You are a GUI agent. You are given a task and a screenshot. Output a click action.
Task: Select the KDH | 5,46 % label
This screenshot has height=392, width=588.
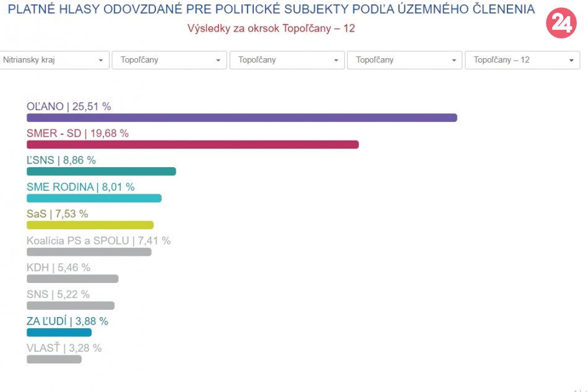(x=58, y=268)
